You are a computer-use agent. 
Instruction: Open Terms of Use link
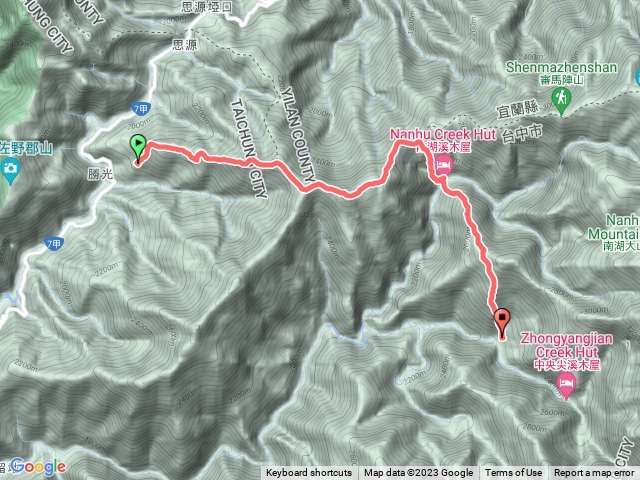[x=513, y=473]
